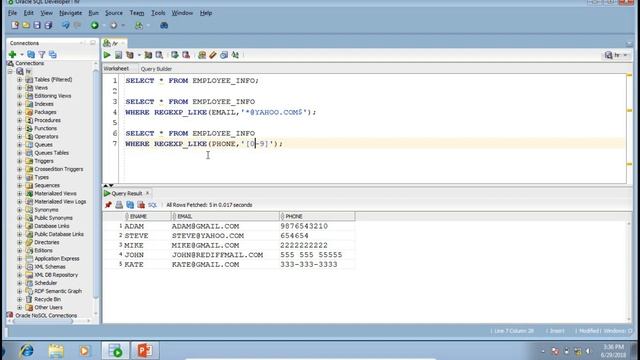640x360 pixels.
Task: Click the Explain Plan icon
Action: (x=130, y=55)
